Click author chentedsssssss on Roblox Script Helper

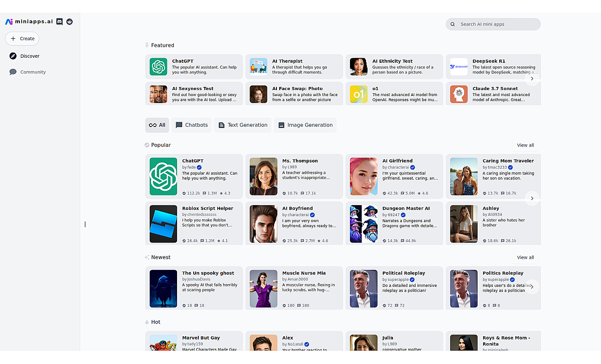pos(202,215)
